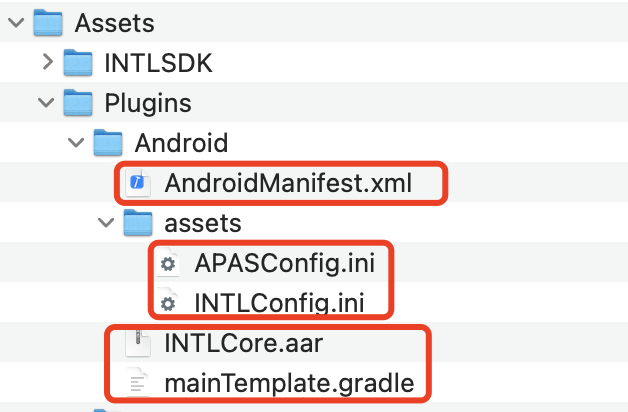
Task: Select the AndroidManifest.xml file name
Action: [288, 183]
